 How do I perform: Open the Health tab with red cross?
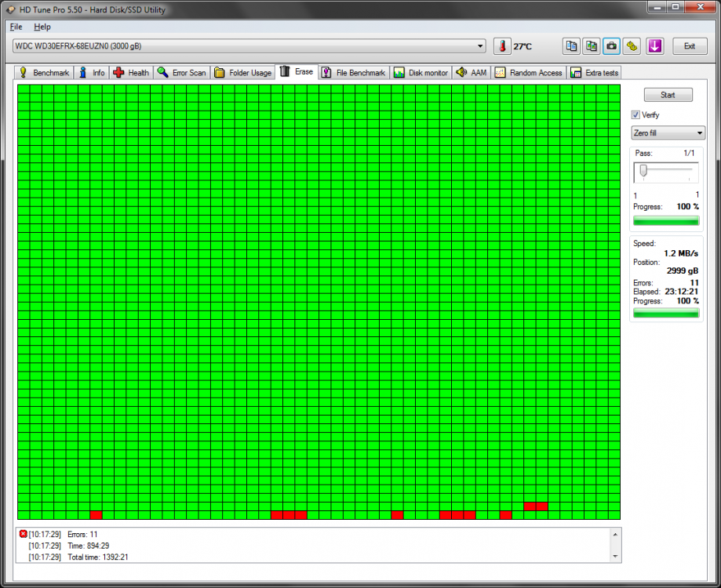[132, 73]
